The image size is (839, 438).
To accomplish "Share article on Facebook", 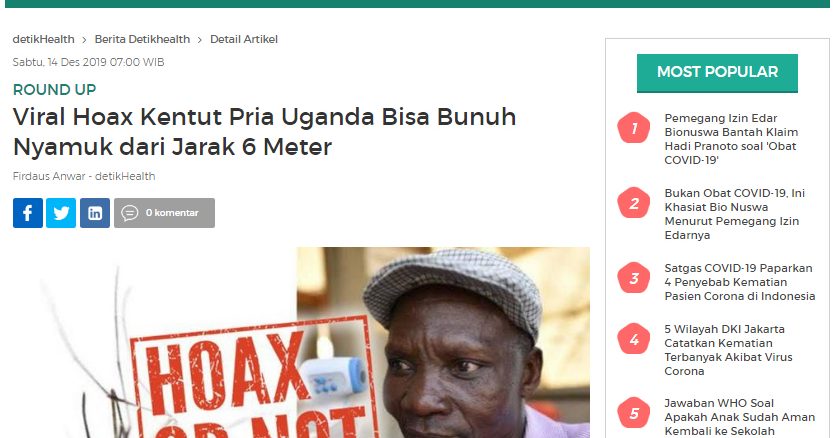I will pyautogui.click(x=28, y=213).
